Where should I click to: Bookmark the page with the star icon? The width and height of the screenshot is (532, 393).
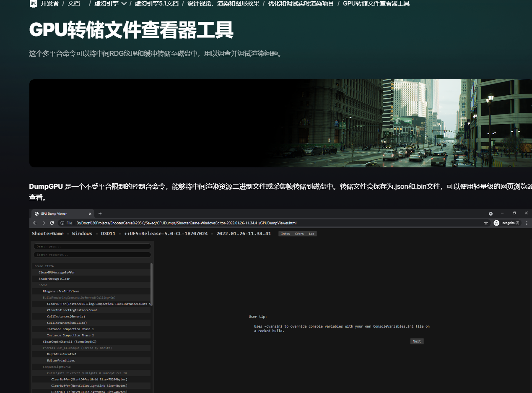[486, 223]
